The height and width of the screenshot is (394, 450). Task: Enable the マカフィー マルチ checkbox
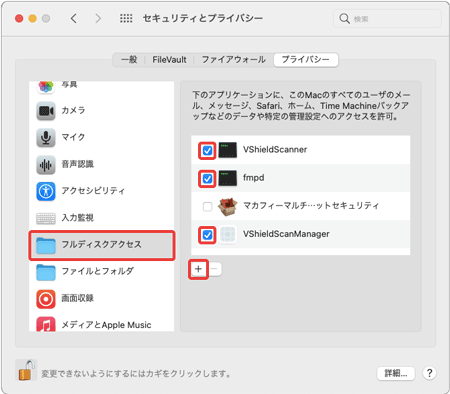click(x=207, y=207)
